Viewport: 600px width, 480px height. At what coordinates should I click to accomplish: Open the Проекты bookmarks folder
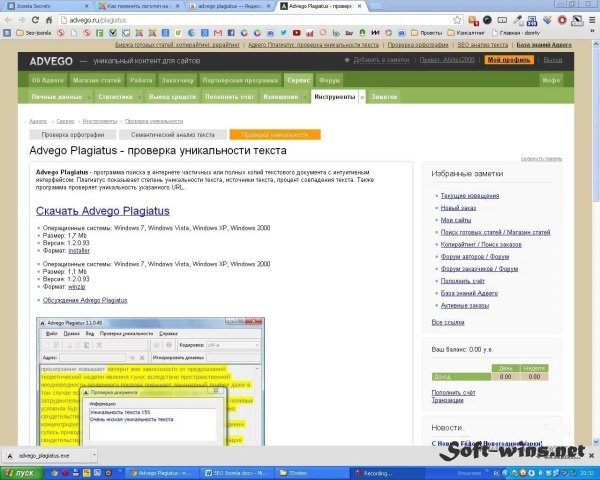(x=426, y=33)
